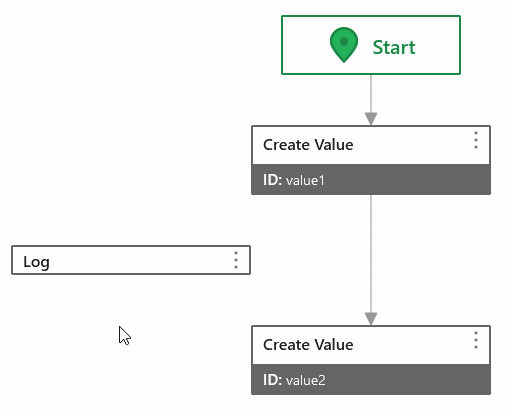Click the ID: value2 dark bar
The width and height of the screenshot is (511, 414).
pyautogui.click(x=371, y=379)
